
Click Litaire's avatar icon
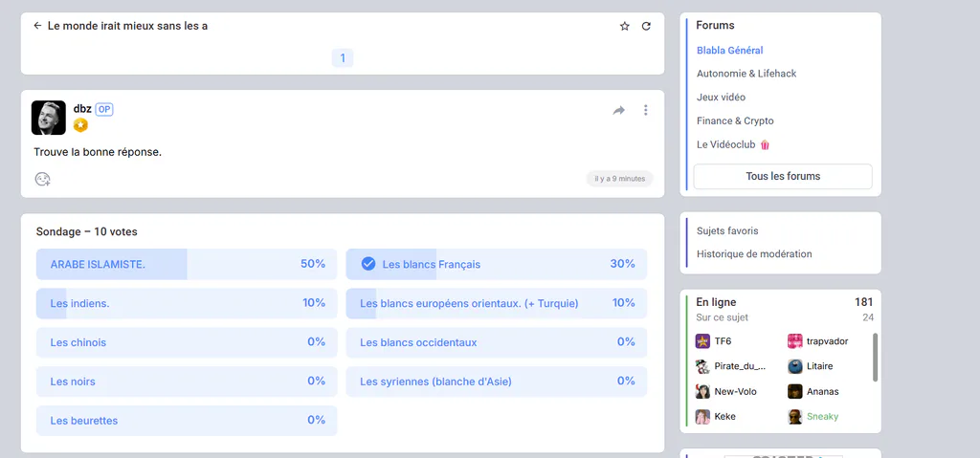pyautogui.click(x=795, y=366)
